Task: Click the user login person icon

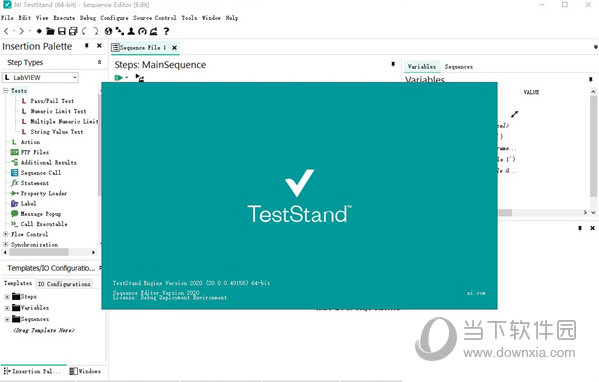Action: [131, 31]
